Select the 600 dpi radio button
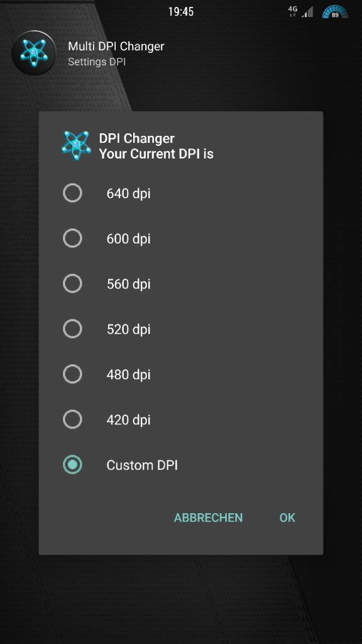Viewport: 362px width, 644px height. coord(73,238)
